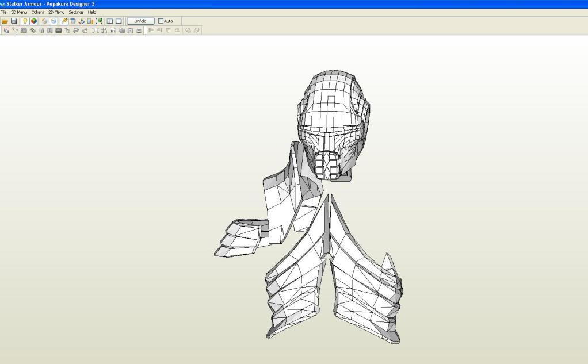Click the gray redo arrow icon
The image size is (588, 364).
pyautogui.click(x=85, y=30)
